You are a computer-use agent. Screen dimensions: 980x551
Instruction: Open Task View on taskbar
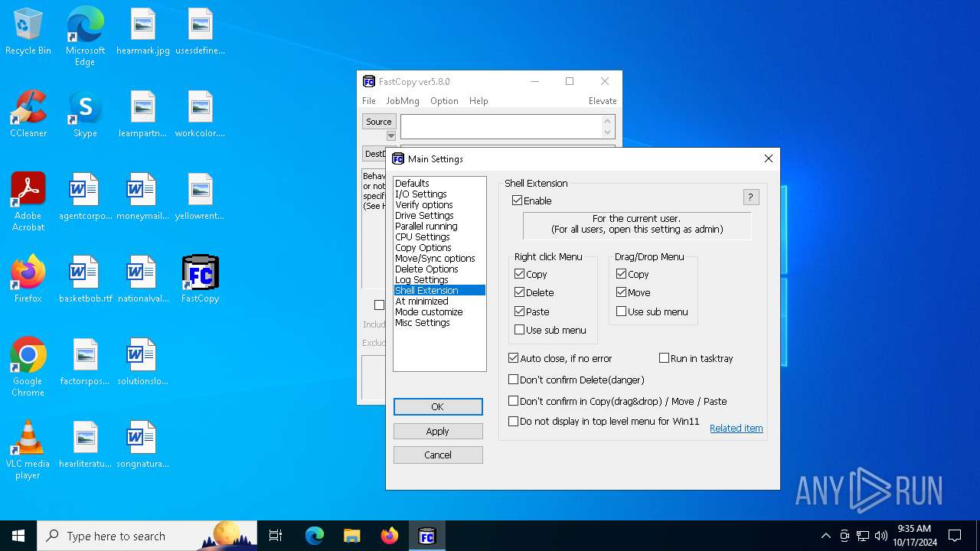tap(276, 536)
